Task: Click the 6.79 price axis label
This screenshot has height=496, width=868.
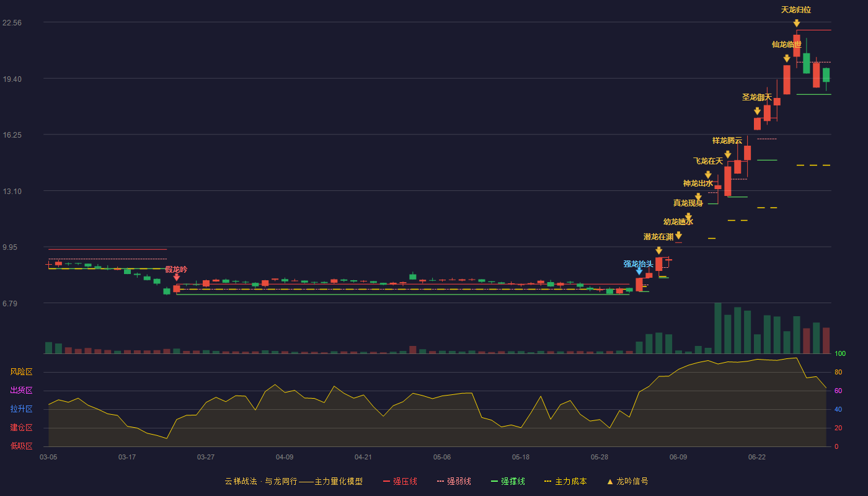Action: pyautogui.click(x=12, y=303)
